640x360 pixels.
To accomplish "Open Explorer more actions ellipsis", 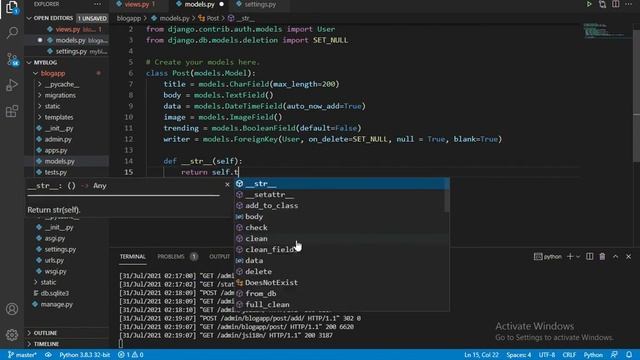I will tap(97, 4).
